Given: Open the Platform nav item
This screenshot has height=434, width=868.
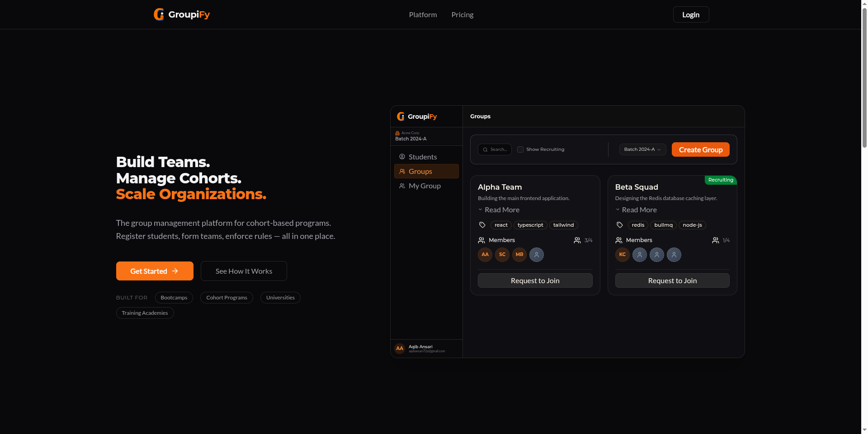Looking at the screenshot, I should click(423, 14).
